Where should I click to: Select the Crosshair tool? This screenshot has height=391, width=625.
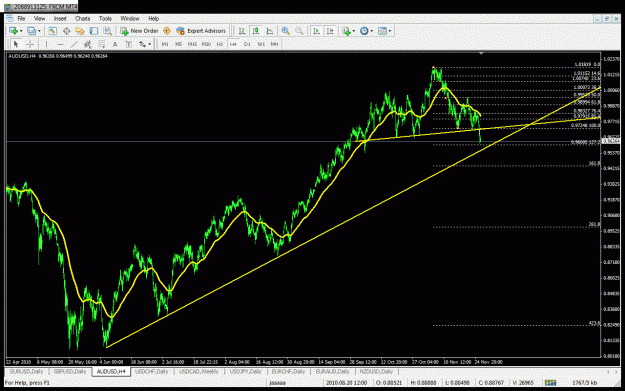coord(29,44)
